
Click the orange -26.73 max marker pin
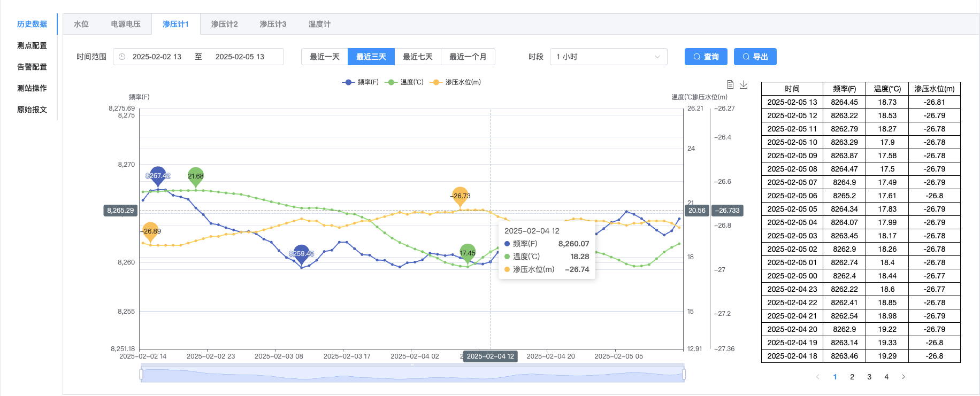click(460, 195)
